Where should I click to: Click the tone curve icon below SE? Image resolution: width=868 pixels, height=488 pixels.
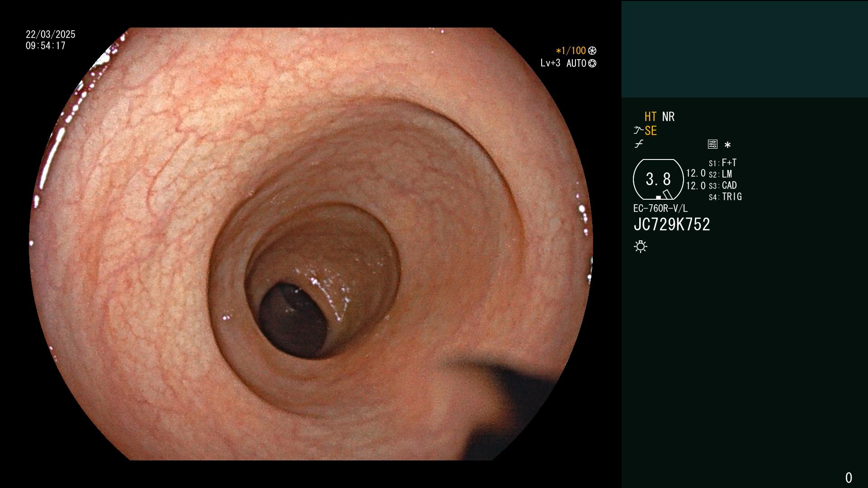pyautogui.click(x=639, y=144)
